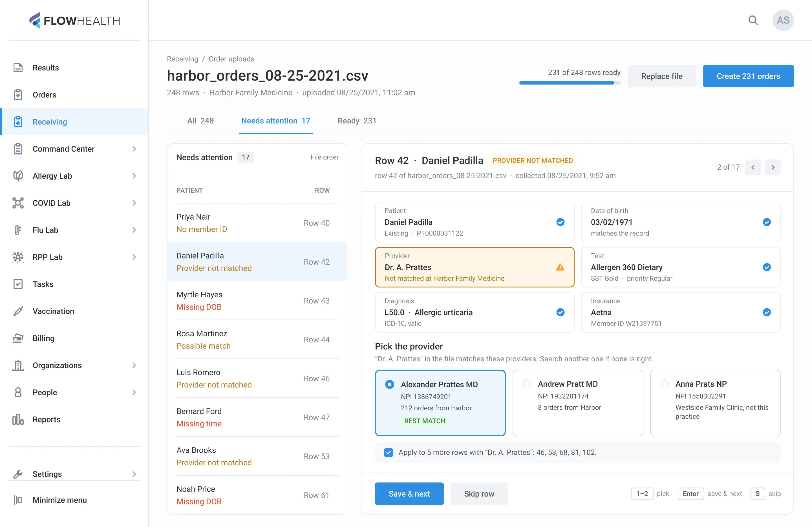Click the FlowHealth logo
Viewport: 812px width, 527px height.
(x=74, y=21)
